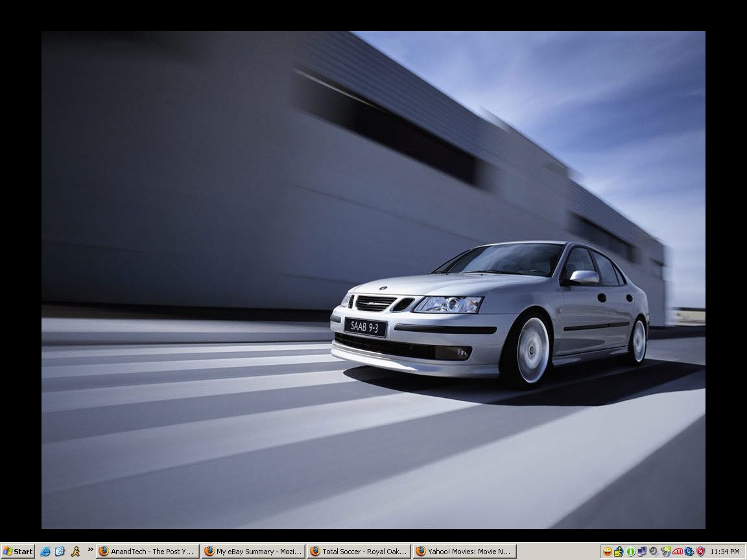Screen dimensions: 747x560
Task: Switch to Yahoo! Movies taskbar window
Action: pyautogui.click(x=465, y=552)
